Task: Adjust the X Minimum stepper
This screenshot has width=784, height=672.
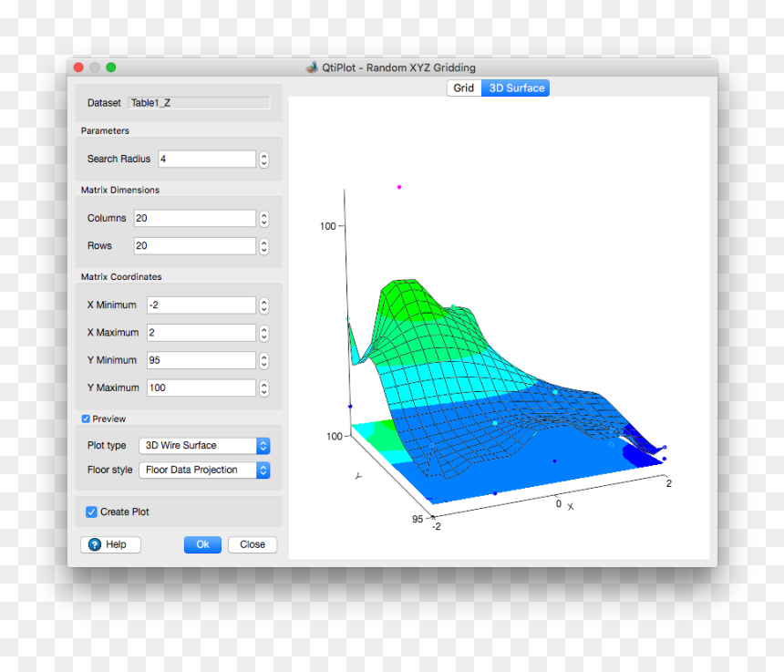Action: pyautogui.click(x=264, y=305)
